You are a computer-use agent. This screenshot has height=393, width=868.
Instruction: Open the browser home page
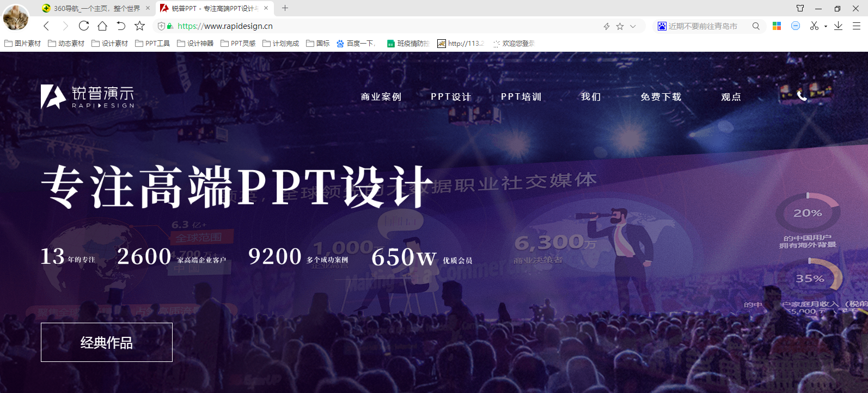(102, 26)
